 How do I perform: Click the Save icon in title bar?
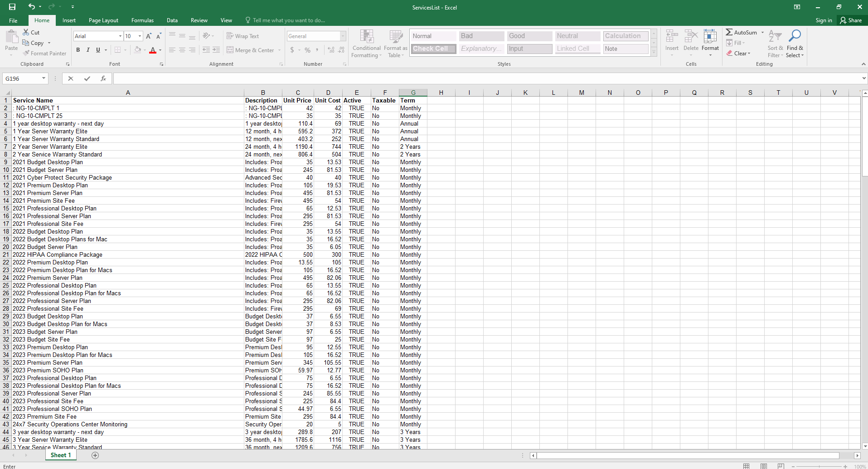pyautogui.click(x=12, y=7)
